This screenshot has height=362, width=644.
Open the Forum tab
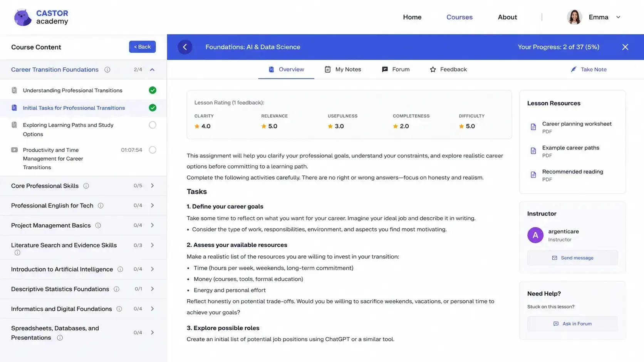(396, 69)
